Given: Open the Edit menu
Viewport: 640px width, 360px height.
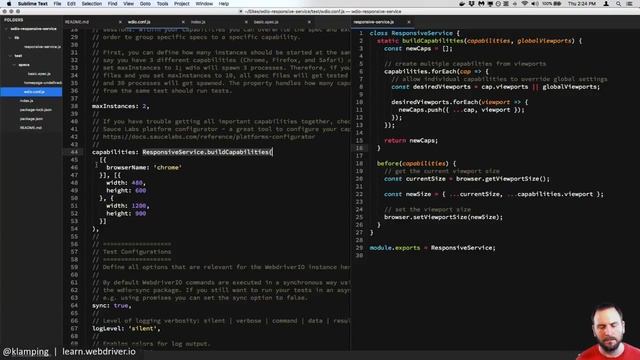Looking at the screenshot, I should 71,4.
